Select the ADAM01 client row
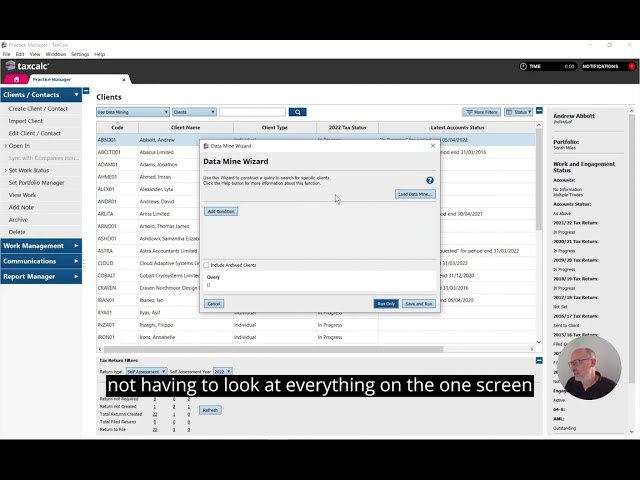Screen dimensions: 640x480 point(316,164)
